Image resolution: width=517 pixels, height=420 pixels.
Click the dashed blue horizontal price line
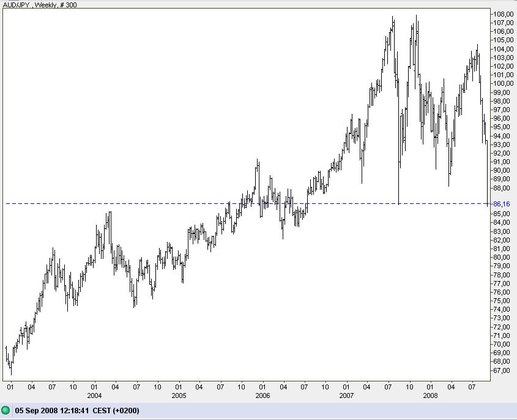coord(247,203)
